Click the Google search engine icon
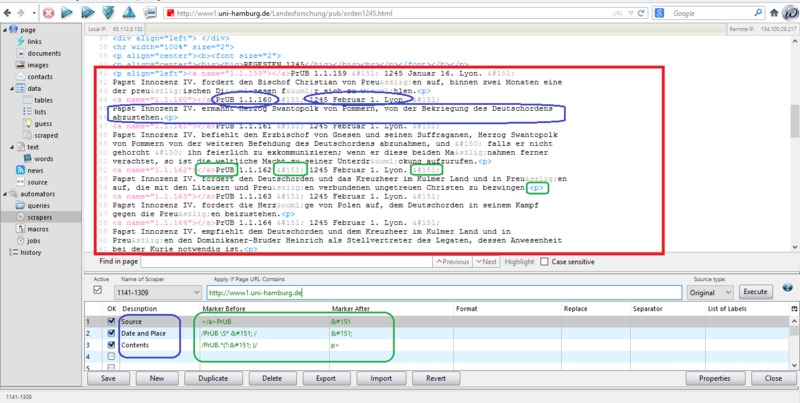Viewport: 800px width, 403px height. (659, 13)
